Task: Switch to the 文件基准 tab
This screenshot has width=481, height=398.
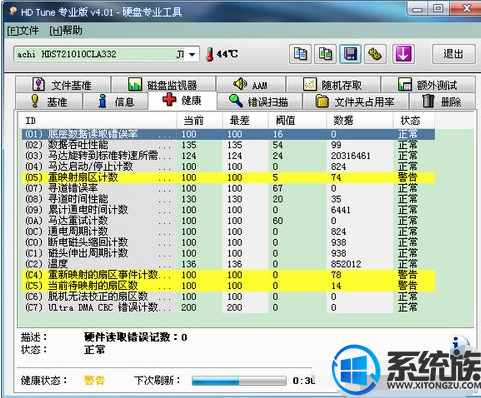Action: [x=63, y=85]
